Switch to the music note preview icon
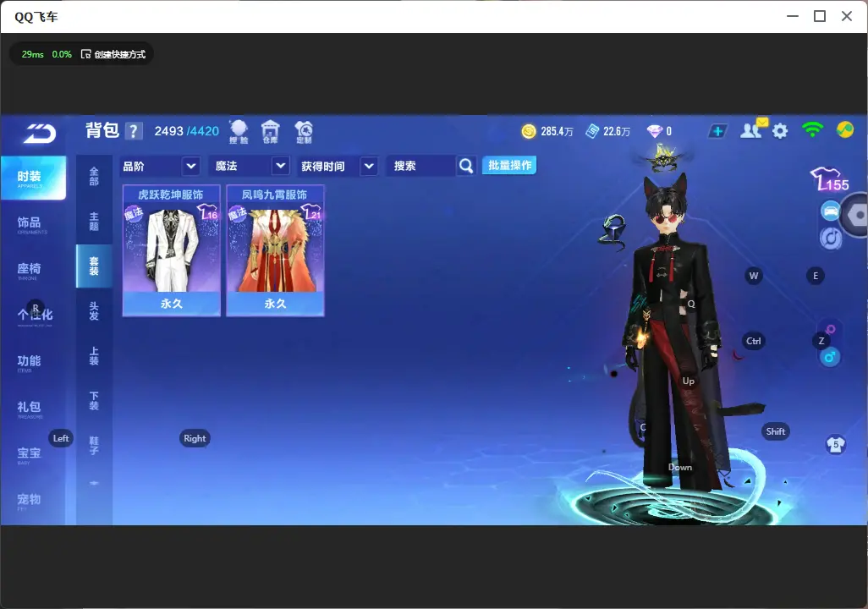Screen dimensions: 868x609 831,238
